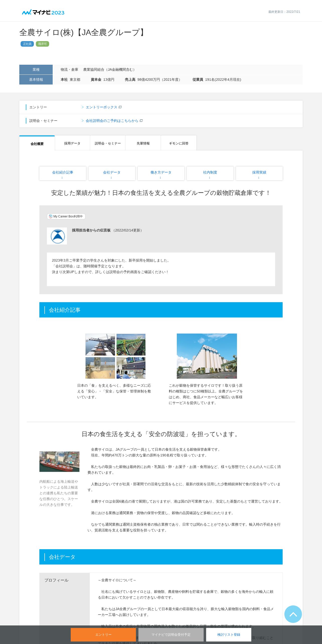Click the white silo building photo
The width and height of the screenshot is (322, 644).
pos(207,356)
